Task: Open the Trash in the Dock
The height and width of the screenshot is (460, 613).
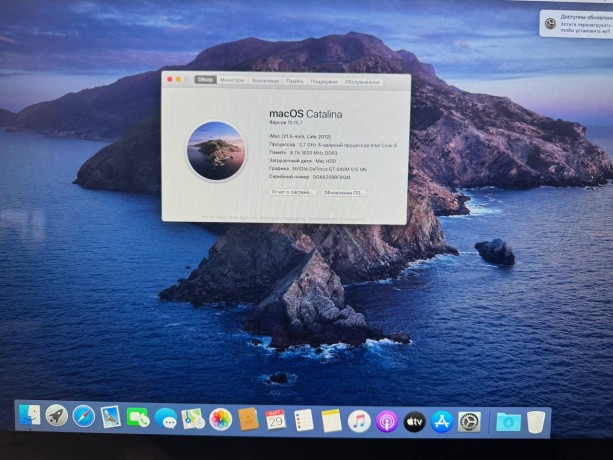Action: (x=536, y=422)
